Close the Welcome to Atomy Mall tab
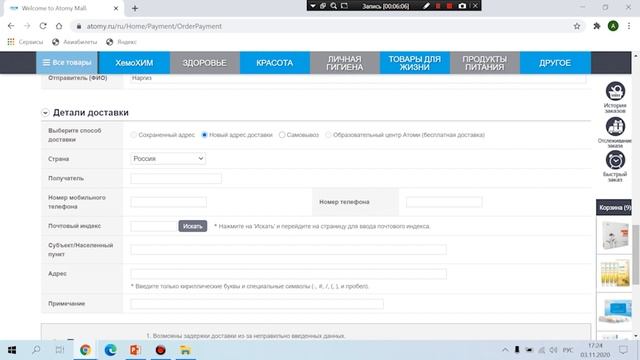 pyautogui.click(x=116, y=8)
